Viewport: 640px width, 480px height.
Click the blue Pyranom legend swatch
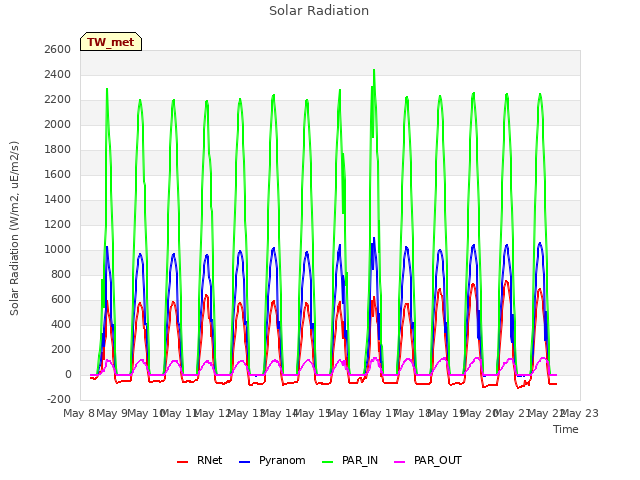click(x=244, y=462)
